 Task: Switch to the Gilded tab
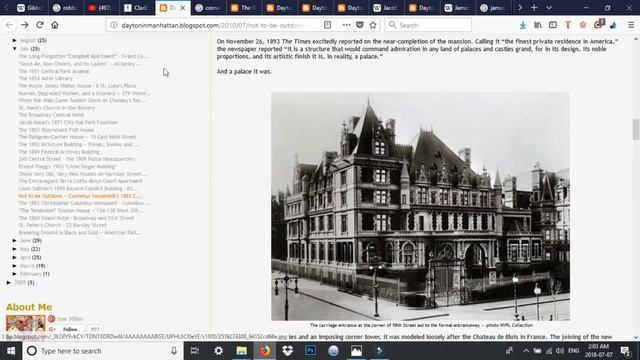(x=30, y=8)
